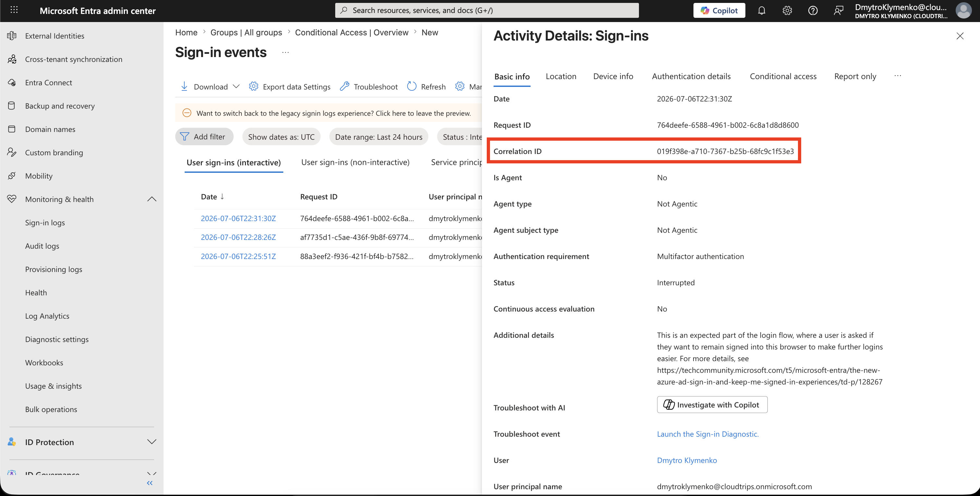Open Audit logs
Screen dimensions: 980x496
pos(42,246)
